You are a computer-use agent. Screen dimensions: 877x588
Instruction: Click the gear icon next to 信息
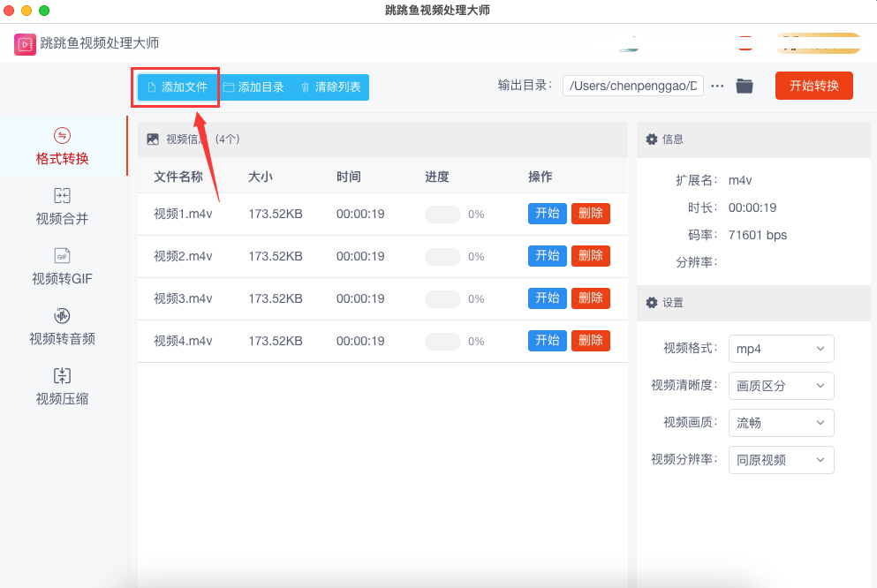tap(652, 139)
